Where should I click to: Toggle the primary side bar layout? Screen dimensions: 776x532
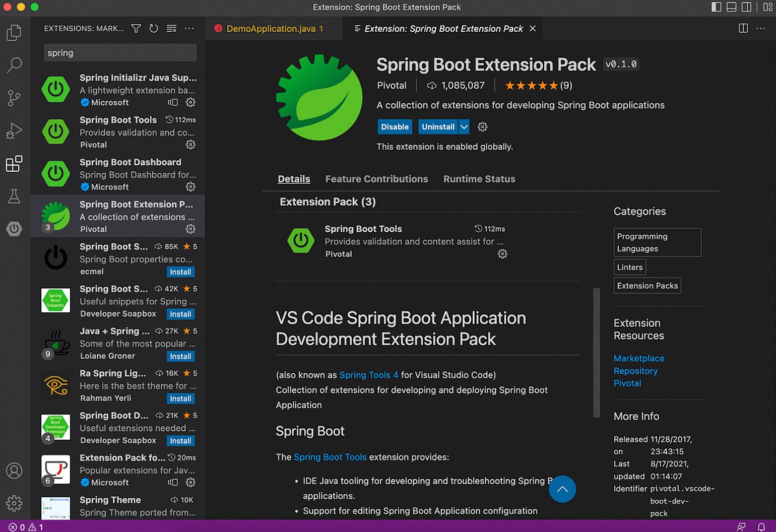[716, 7]
